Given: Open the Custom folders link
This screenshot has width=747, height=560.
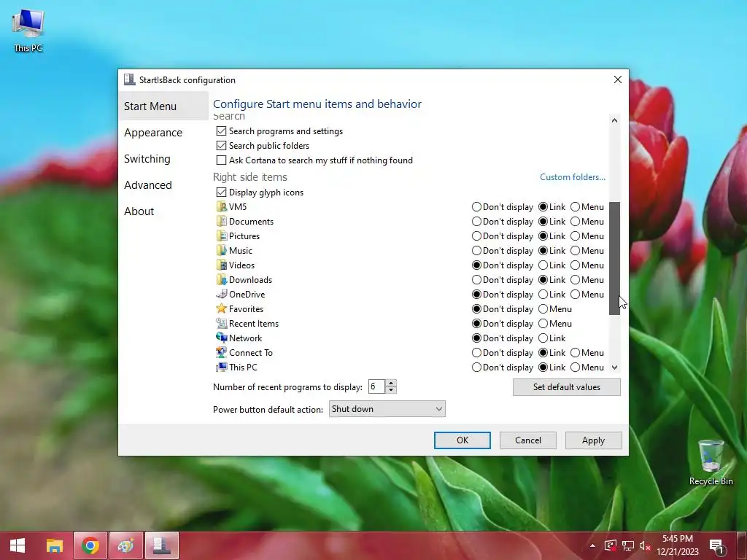Looking at the screenshot, I should [x=573, y=176].
